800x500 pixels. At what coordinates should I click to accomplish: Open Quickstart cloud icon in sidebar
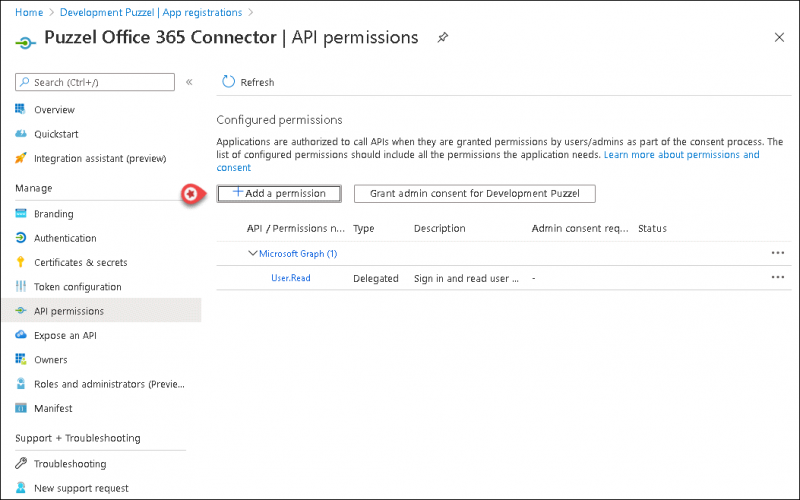tap(22, 134)
